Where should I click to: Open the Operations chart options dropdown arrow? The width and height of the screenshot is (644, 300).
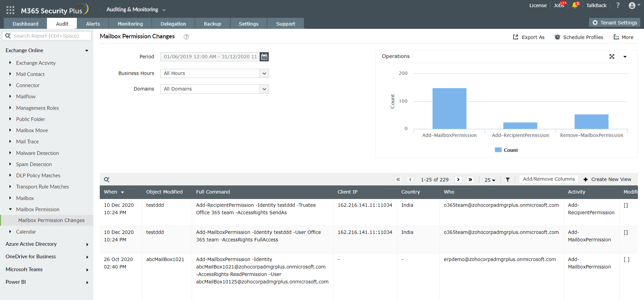click(625, 57)
